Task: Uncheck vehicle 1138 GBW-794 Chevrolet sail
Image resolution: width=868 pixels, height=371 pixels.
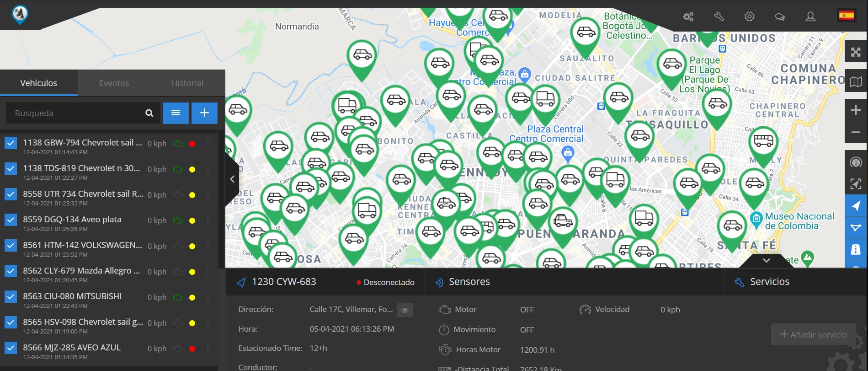Action: [11, 143]
